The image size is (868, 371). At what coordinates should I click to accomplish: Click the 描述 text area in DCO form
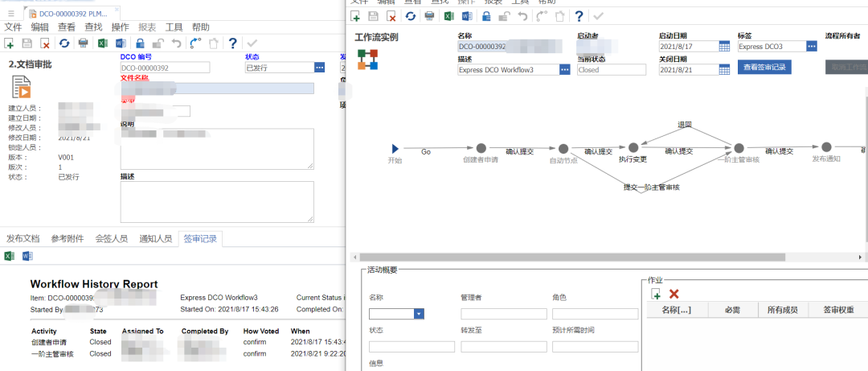tap(218, 202)
